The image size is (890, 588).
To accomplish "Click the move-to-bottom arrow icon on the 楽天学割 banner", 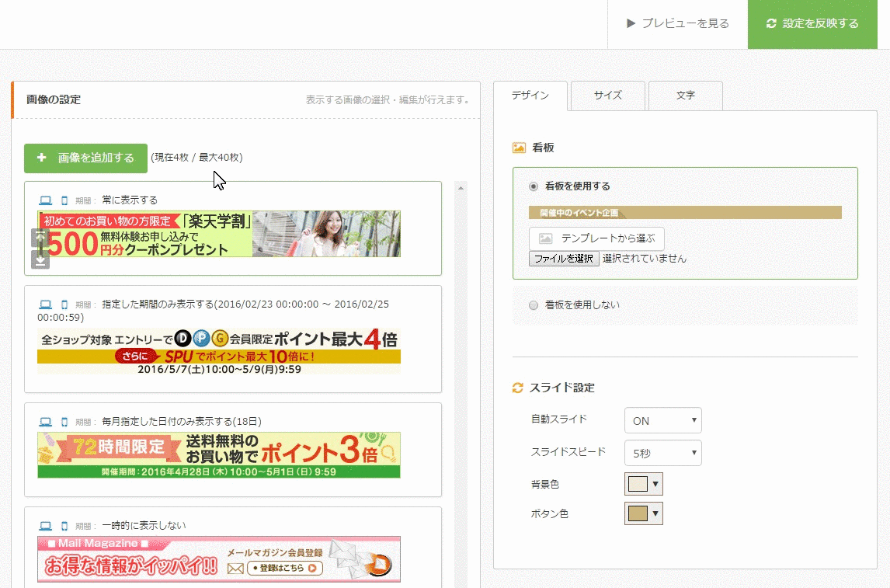I will (40, 260).
